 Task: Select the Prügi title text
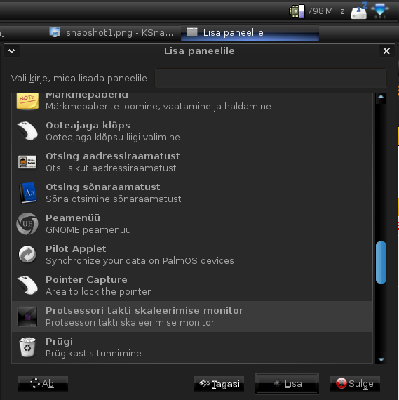click(59, 342)
